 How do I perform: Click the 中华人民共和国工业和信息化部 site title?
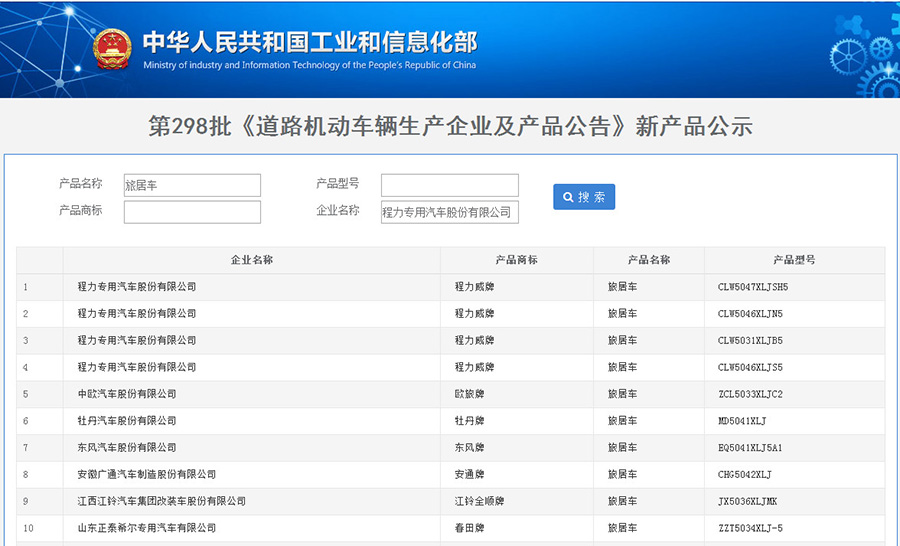[309, 42]
